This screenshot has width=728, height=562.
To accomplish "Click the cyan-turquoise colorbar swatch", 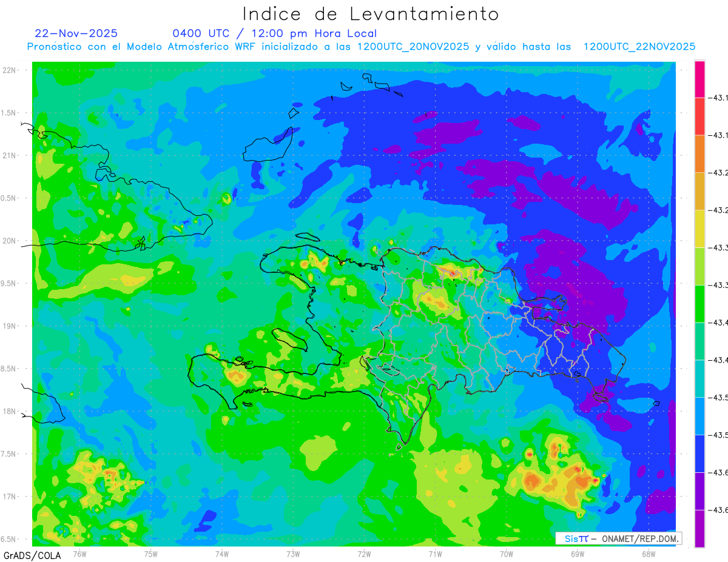I will click(699, 378).
